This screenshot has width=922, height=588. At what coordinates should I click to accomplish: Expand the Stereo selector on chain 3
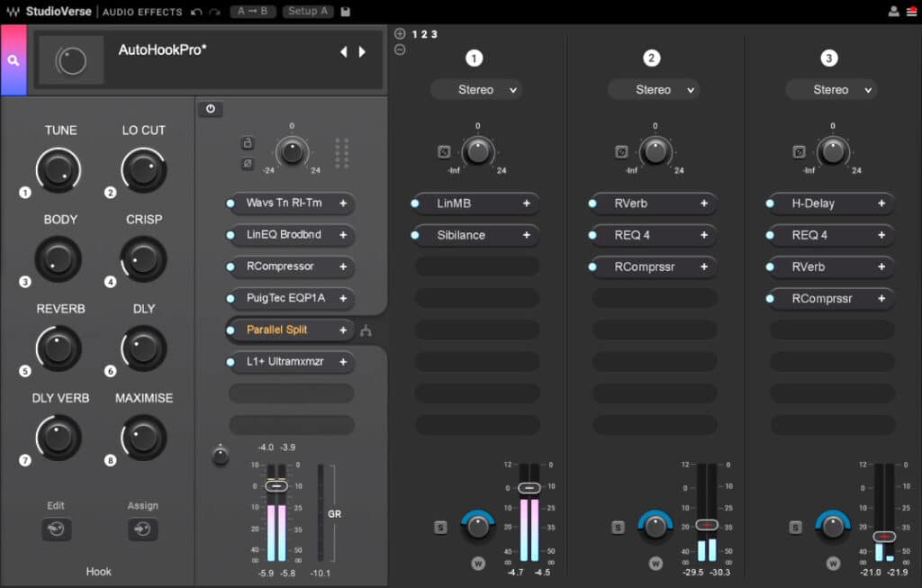click(831, 89)
